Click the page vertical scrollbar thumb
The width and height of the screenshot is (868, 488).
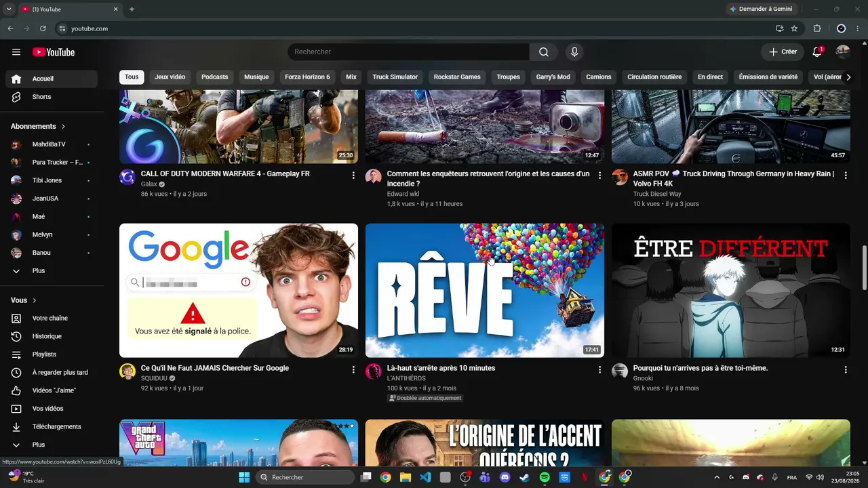864,268
